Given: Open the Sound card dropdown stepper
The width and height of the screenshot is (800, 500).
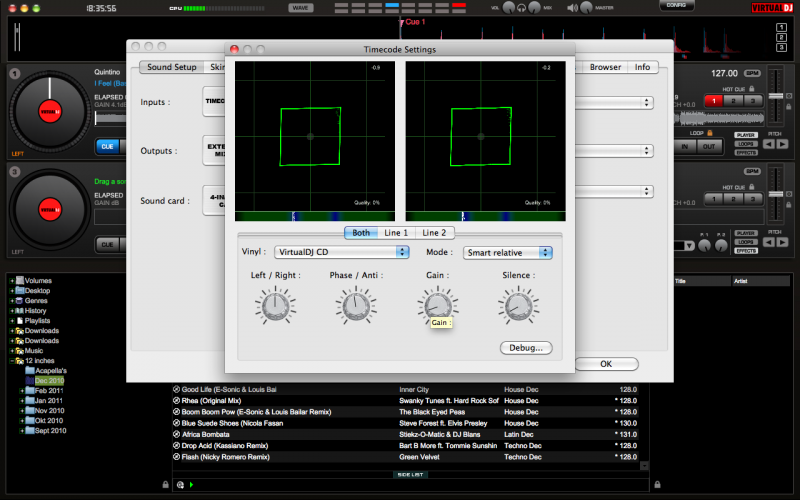Looking at the screenshot, I should click(646, 191).
